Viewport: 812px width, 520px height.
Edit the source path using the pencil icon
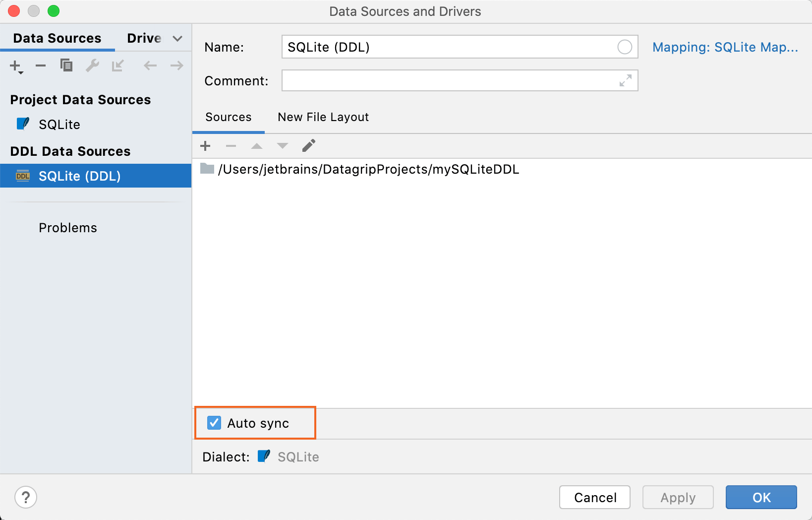[x=308, y=145]
